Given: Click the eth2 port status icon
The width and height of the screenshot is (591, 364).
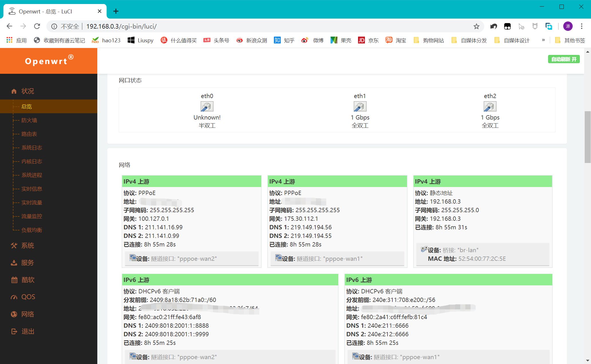Looking at the screenshot, I should [490, 107].
